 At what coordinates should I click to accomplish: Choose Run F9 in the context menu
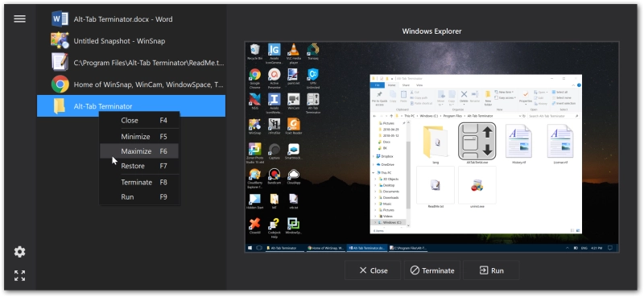click(139, 196)
